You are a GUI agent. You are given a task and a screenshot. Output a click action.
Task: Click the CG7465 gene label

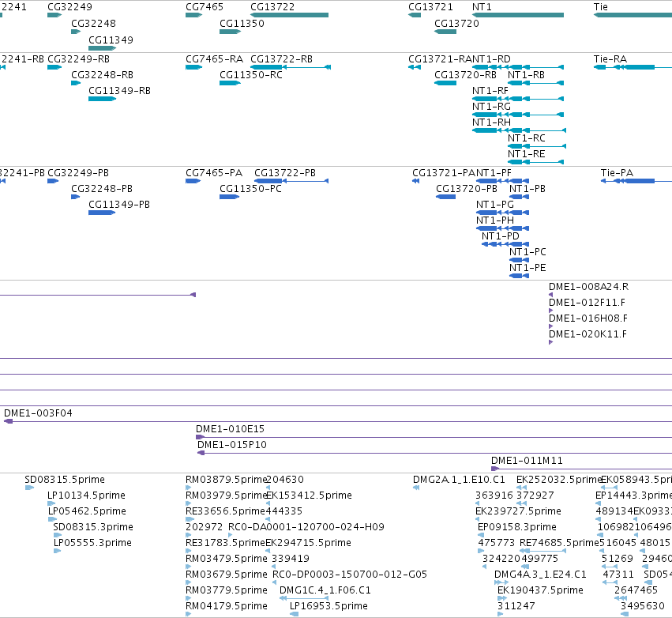point(205,7)
